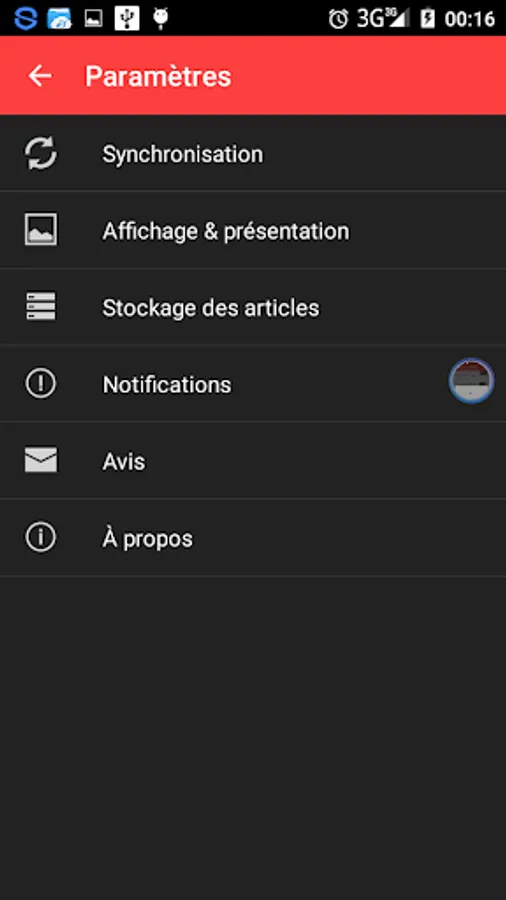Image resolution: width=506 pixels, height=900 pixels.
Task: Tap the alarm clock status bar icon
Action: tap(338, 18)
